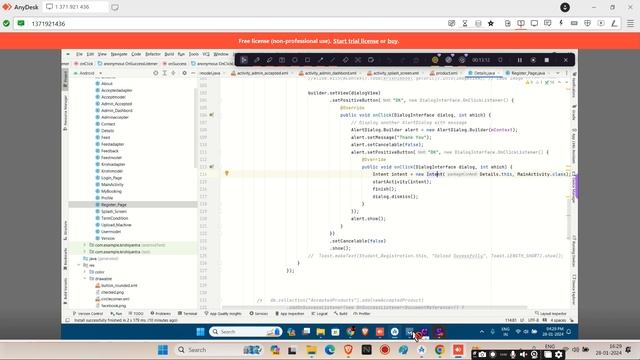Click the expand all icon in project panel
Image resolution: width=640 pixels, height=360 pixels.
pos(164,73)
